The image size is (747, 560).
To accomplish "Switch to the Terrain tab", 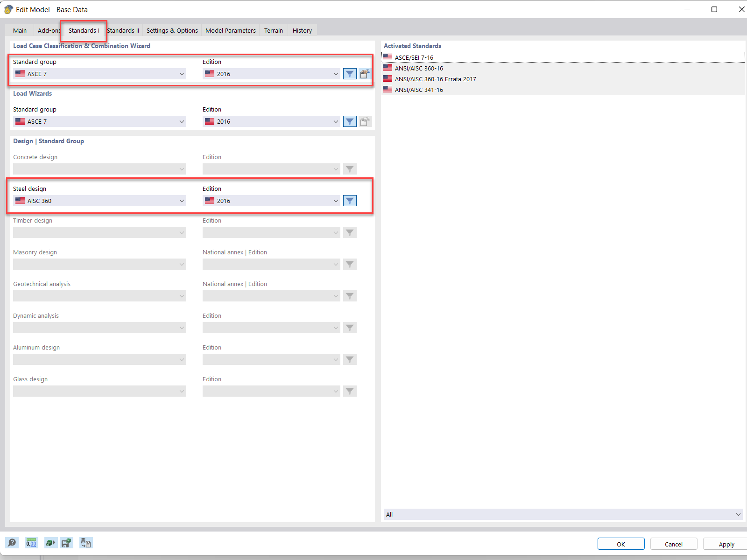I will pos(274,30).
